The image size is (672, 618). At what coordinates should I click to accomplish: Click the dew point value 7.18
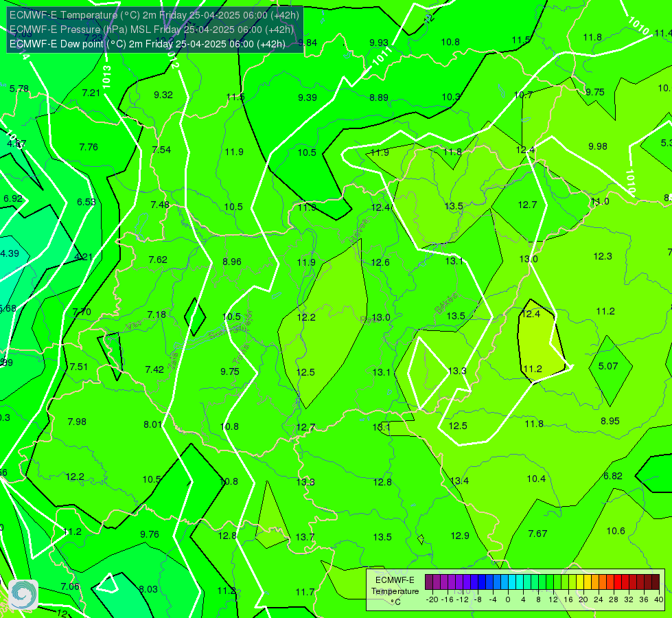[157, 314]
